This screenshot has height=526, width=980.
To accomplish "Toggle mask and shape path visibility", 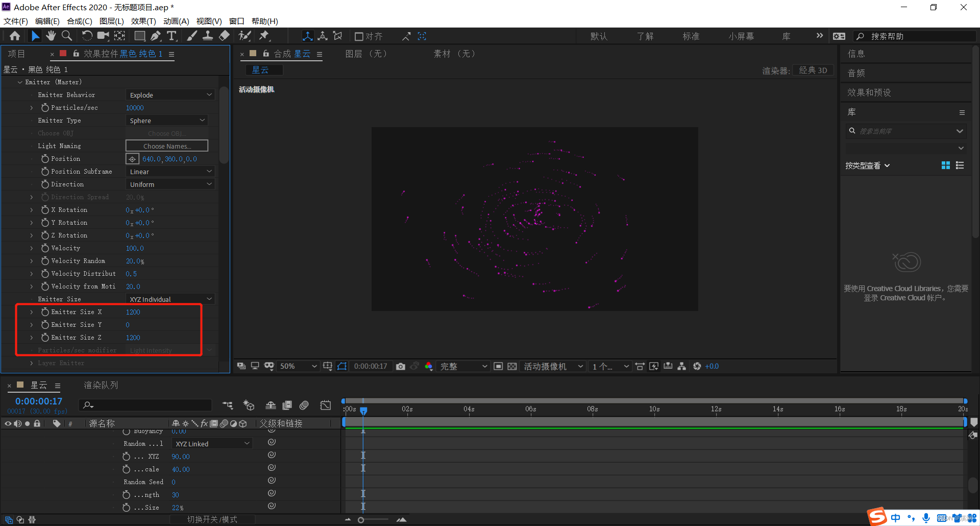I will click(342, 366).
